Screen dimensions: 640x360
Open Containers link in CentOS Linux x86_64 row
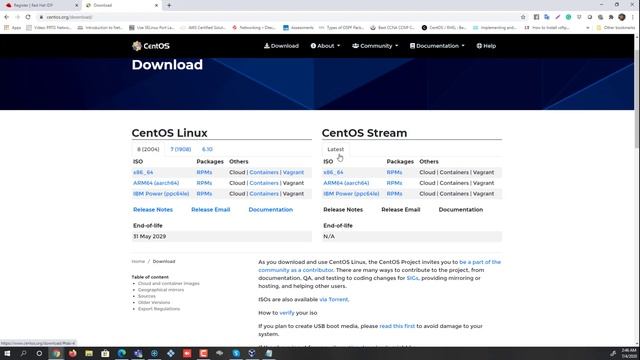[x=264, y=172]
